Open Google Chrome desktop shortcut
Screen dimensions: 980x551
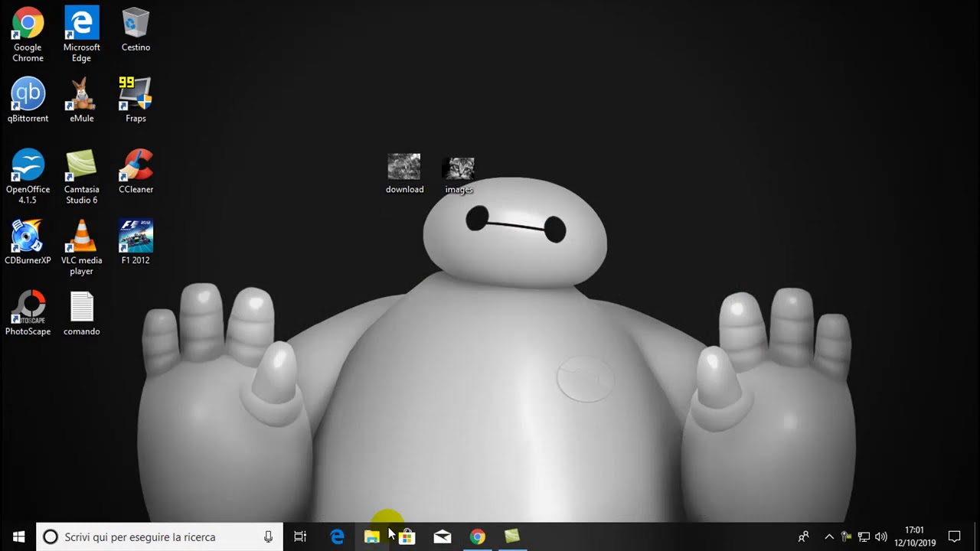(28, 34)
